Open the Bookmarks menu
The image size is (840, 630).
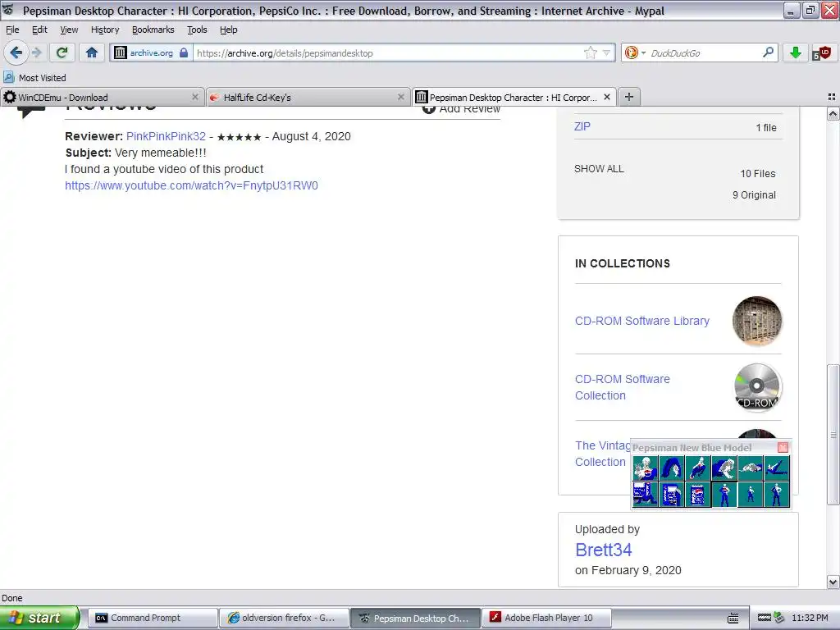(153, 30)
